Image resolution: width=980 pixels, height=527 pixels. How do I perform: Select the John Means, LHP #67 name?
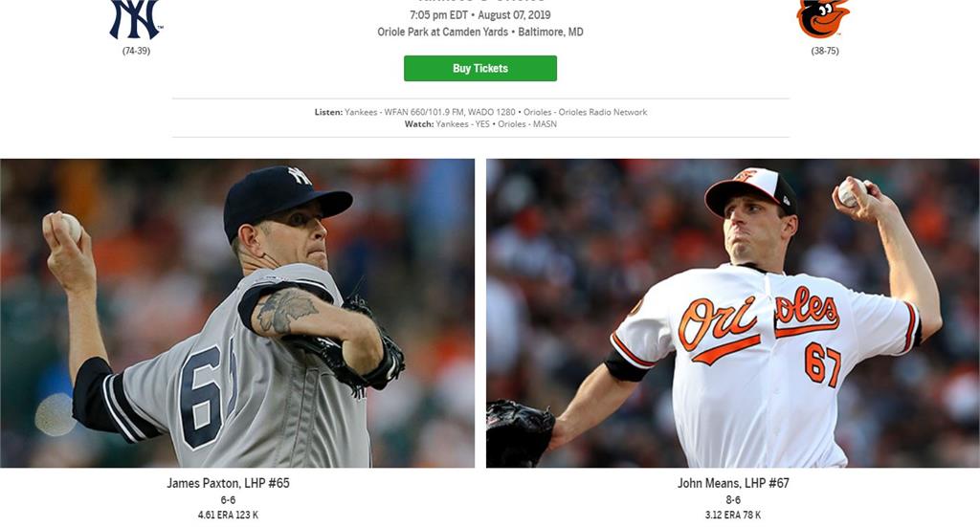[733, 483]
